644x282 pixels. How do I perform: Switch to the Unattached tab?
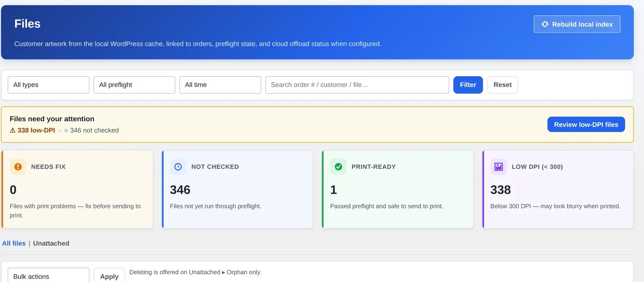[51, 243]
